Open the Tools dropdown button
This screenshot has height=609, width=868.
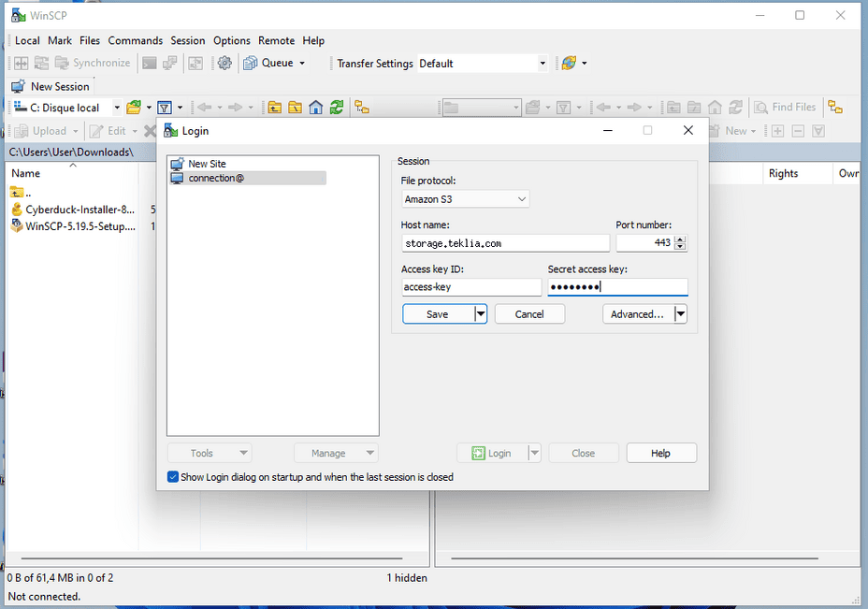coord(210,453)
